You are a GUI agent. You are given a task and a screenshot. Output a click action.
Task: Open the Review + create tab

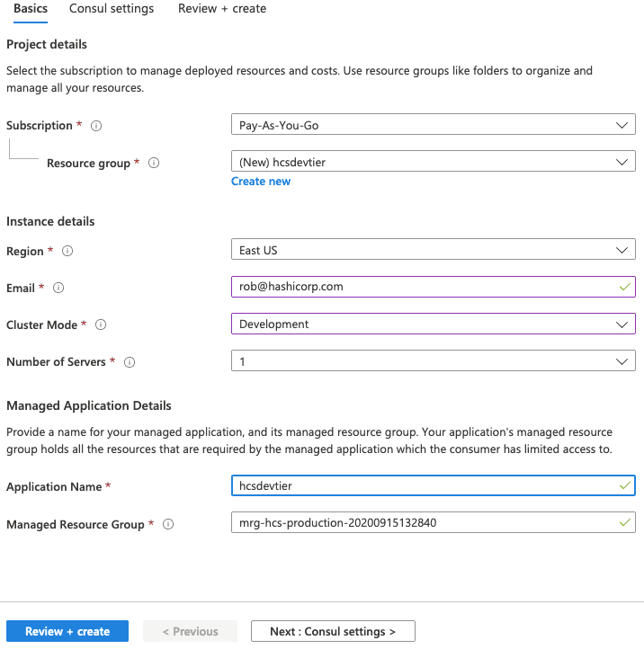(x=221, y=9)
